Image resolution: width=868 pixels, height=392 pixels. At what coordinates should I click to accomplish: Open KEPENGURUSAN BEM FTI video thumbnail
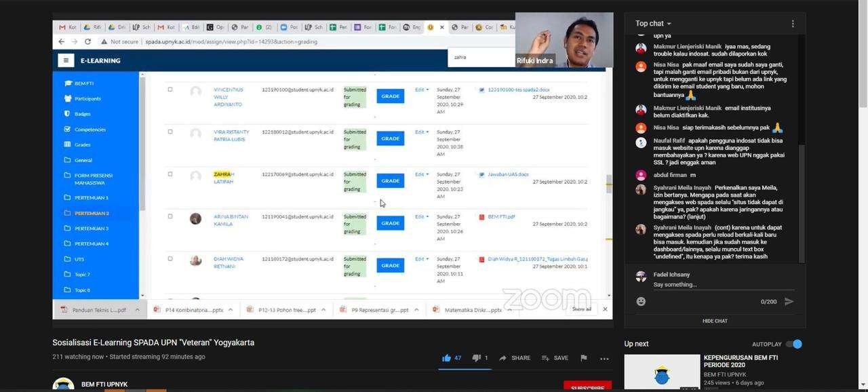pyautogui.click(x=662, y=372)
